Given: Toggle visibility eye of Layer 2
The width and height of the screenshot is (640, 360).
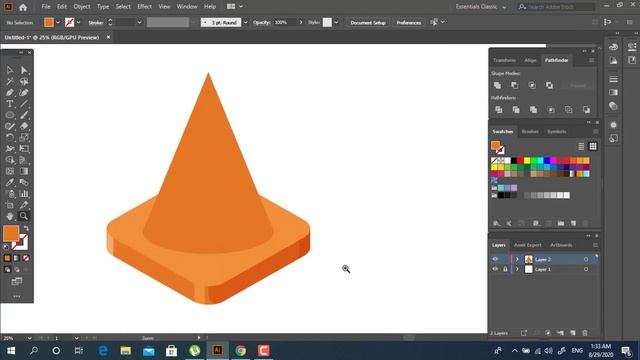Looking at the screenshot, I should tap(495, 259).
